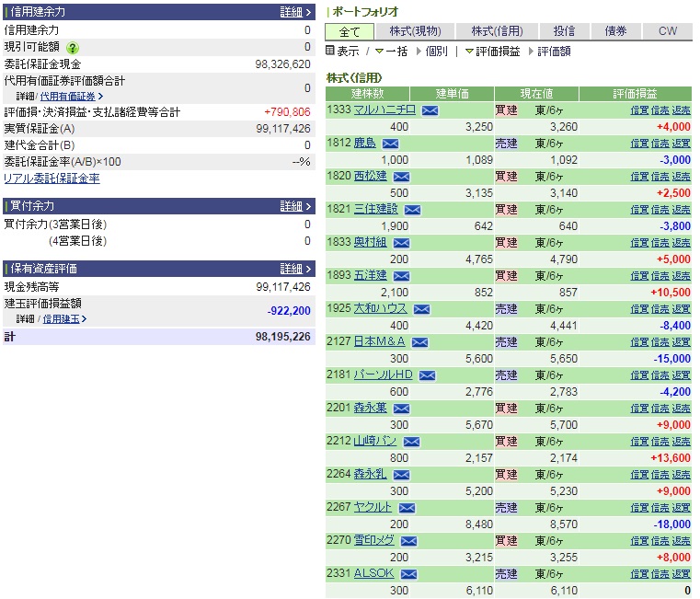
Task: Click the envelope icon next to 五洋建
Action: 401,276
